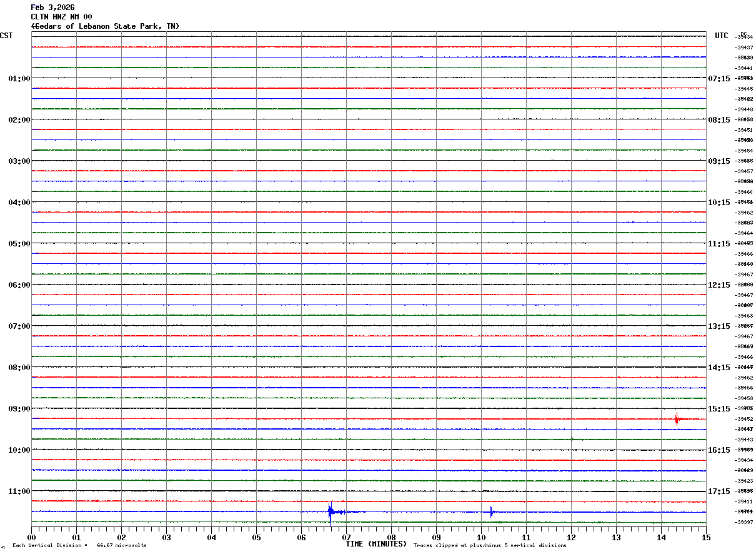Screen dimensions: 756x554
Task: Click the 02:00 CST time label
Action: [19, 119]
